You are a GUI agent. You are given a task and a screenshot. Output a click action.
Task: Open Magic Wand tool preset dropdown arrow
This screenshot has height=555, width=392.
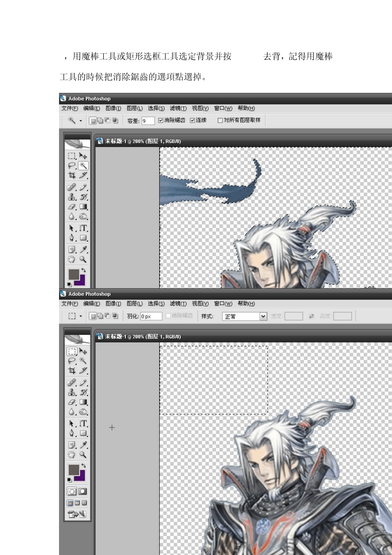click(x=80, y=121)
